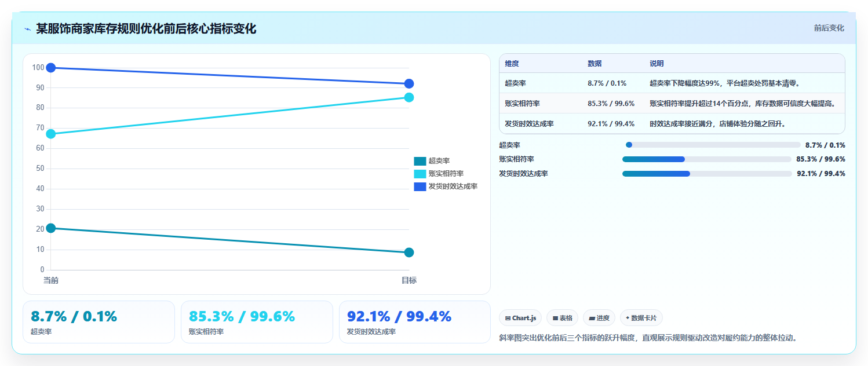
Task: Click the Chart.js tag chip
Action: [520, 318]
